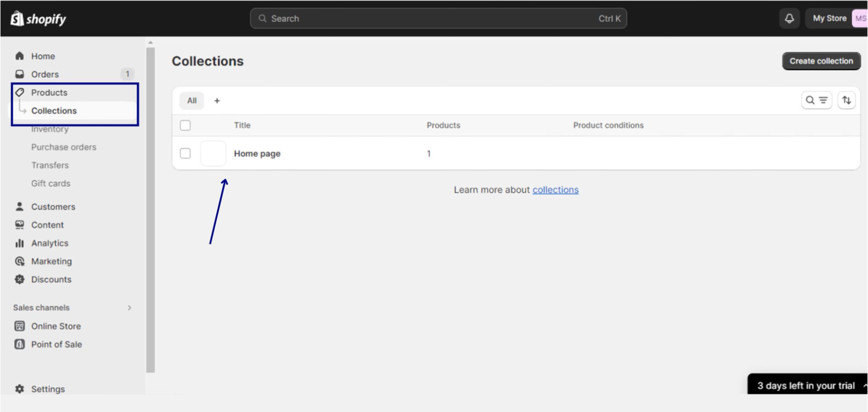Click the Title column header
Viewport: 868px width, 412px height.
coord(242,125)
